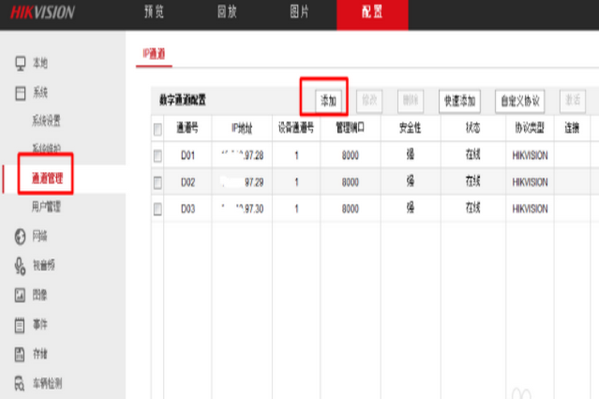Click the 本地 monitor icon in sidebar
This screenshot has height=399, width=614.
tap(20, 63)
